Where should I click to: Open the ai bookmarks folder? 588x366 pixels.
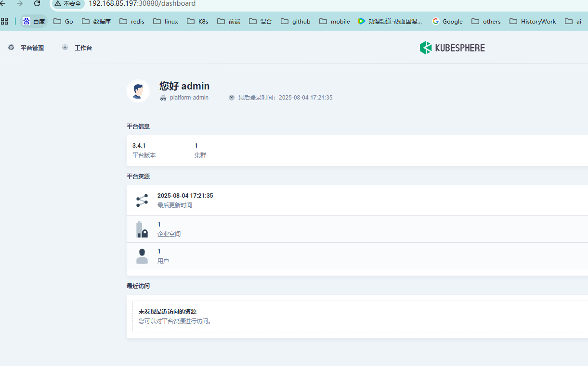(x=574, y=21)
